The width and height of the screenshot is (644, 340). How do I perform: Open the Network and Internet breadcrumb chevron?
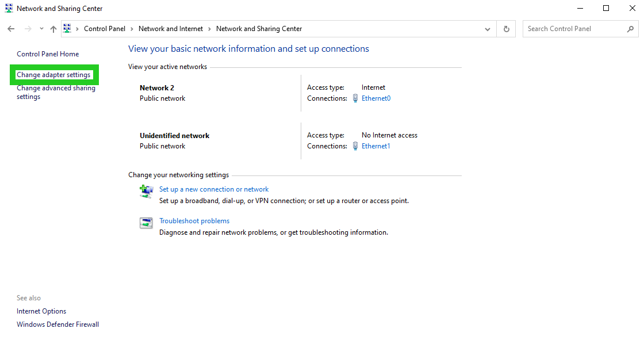point(209,28)
